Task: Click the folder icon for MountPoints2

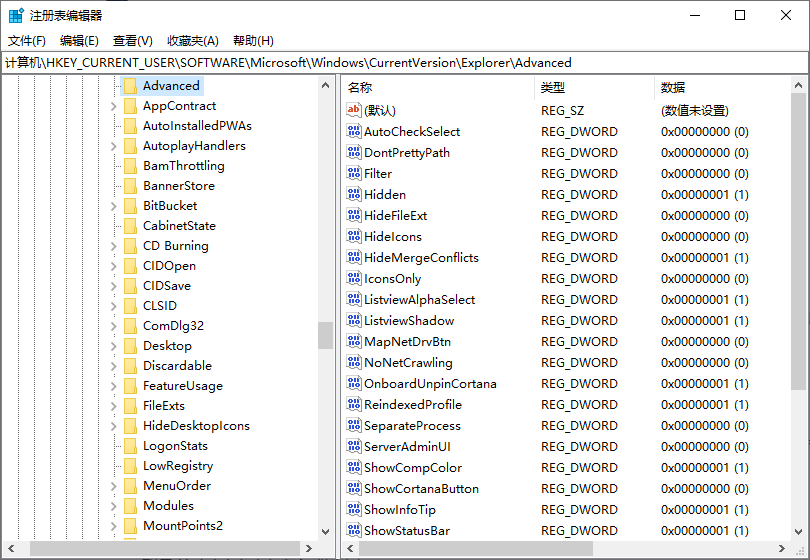Action: 129,525
